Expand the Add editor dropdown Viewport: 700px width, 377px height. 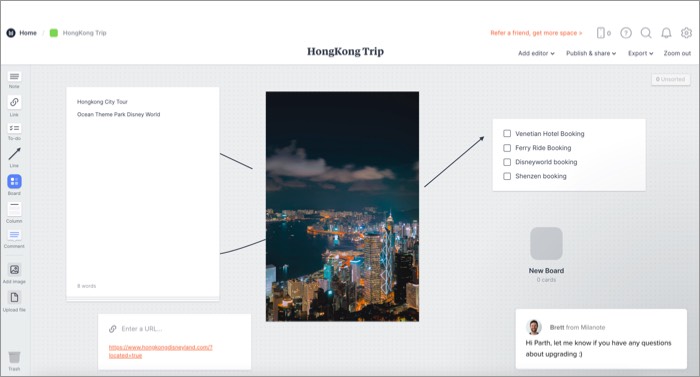coord(536,53)
